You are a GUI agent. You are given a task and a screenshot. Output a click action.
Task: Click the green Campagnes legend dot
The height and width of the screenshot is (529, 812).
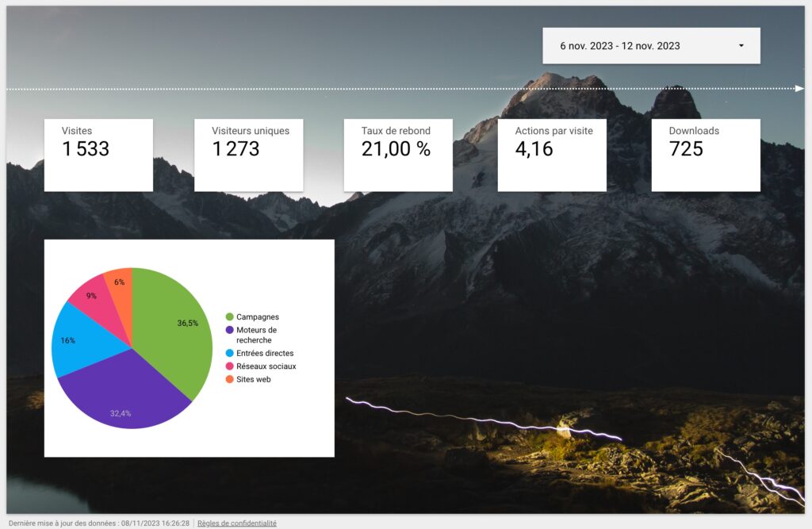(x=230, y=317)
